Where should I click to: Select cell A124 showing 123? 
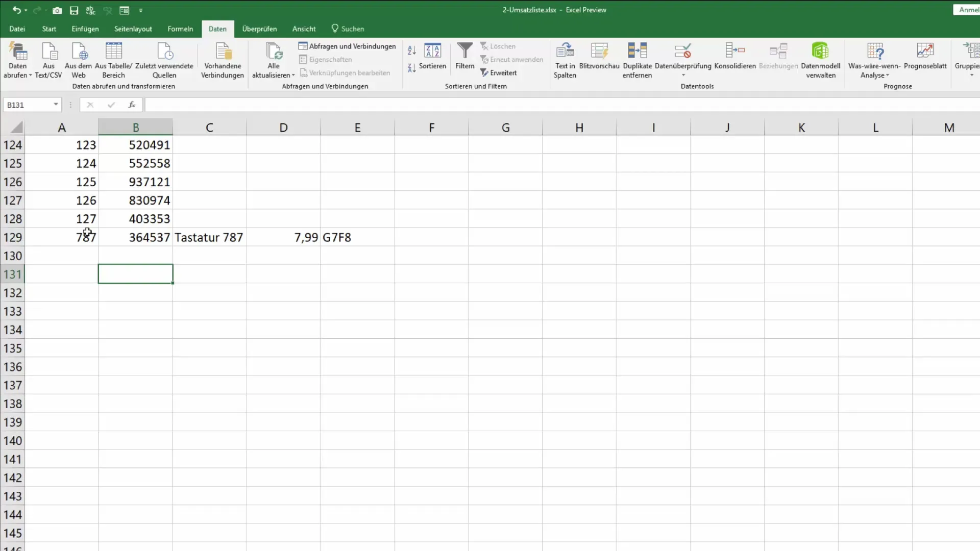pyautogui.click(x=62, y=145)
